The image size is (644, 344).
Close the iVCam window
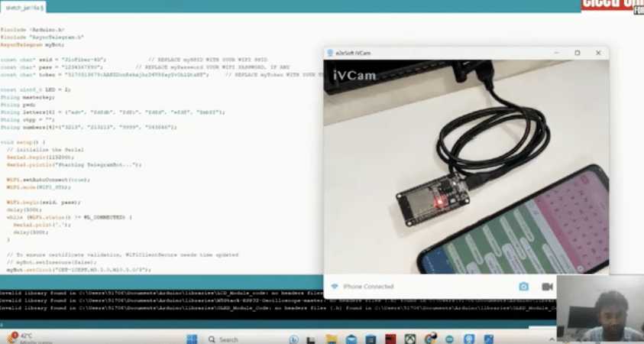598,53
